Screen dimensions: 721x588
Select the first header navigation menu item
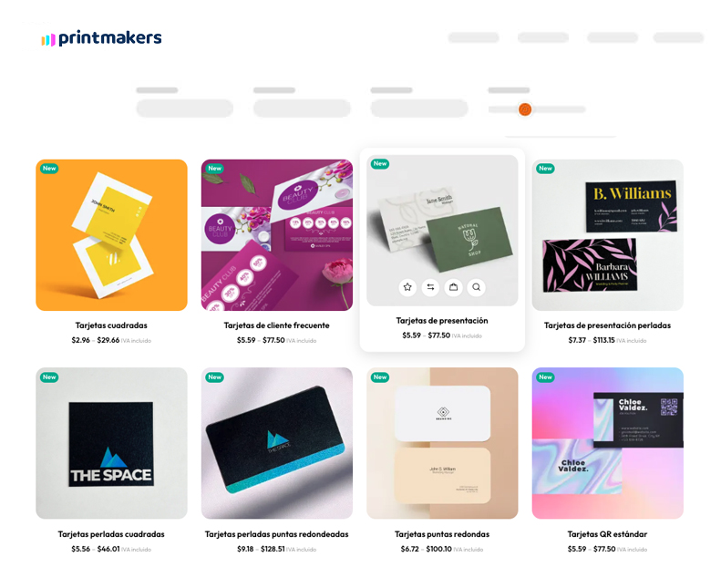(474, 37)
